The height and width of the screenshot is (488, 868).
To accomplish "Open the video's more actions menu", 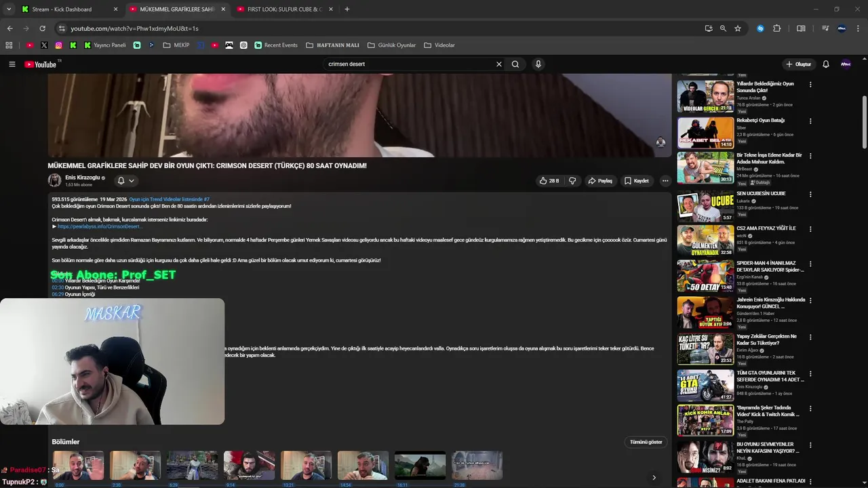I will (665, 181).
